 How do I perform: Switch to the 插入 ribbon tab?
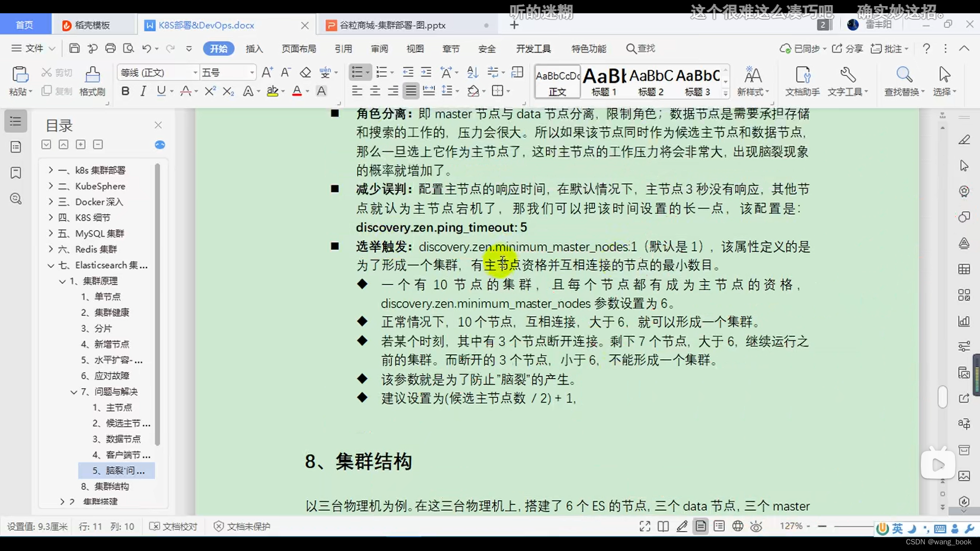pyautogui.click(x=254, y=48)
